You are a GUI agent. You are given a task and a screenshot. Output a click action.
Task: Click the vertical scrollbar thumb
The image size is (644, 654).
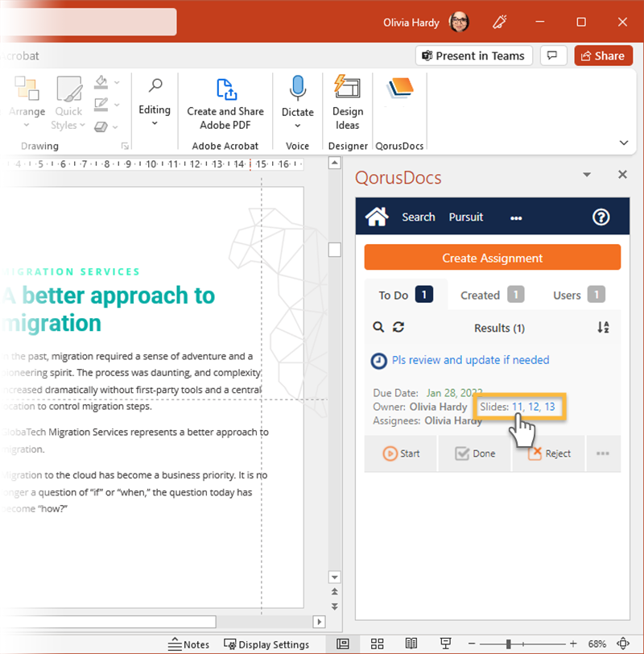[x=335, y=250]
